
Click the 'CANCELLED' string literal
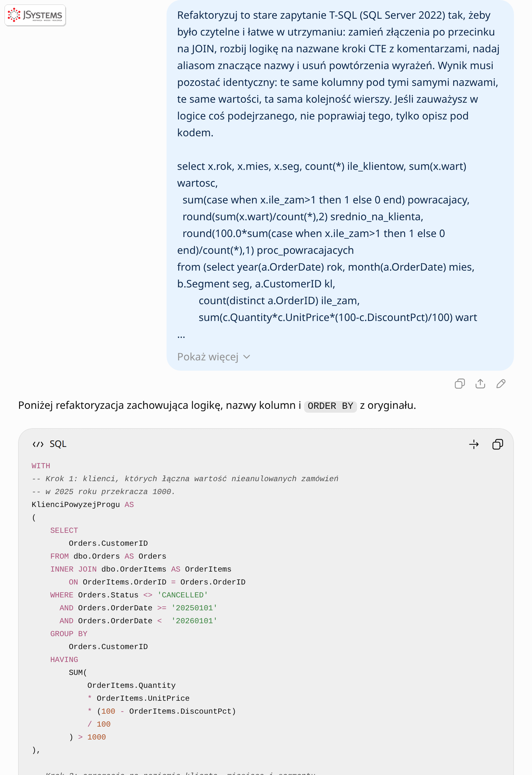coord(183,595)
